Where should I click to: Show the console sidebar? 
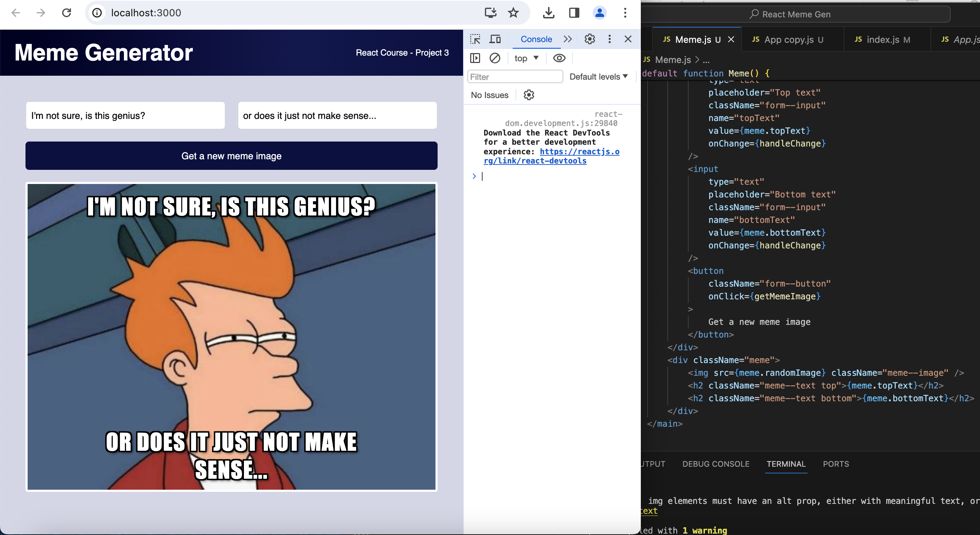click(475, 58)
